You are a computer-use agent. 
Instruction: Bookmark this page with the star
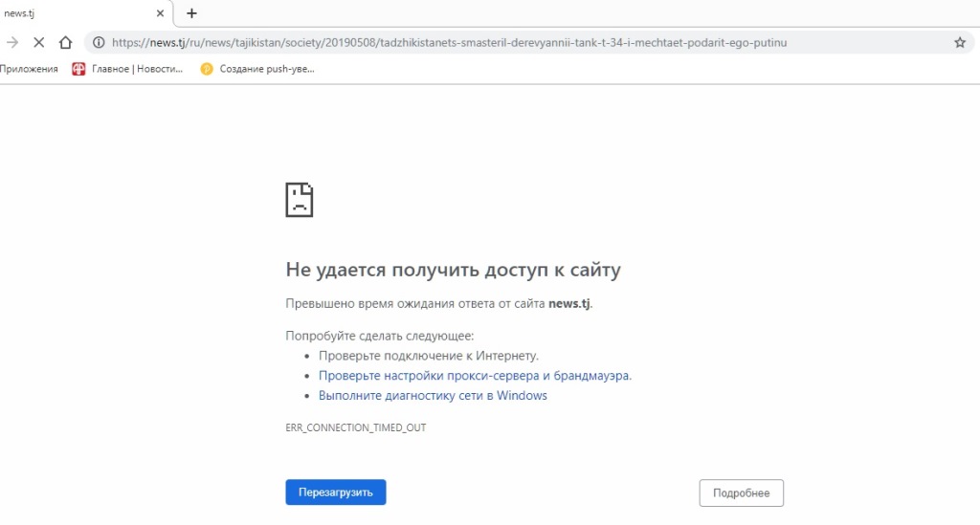(x=959, y=42)
